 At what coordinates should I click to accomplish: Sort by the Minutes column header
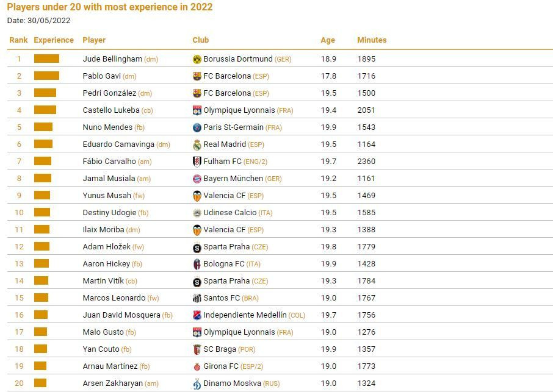[x=372, y=40]
